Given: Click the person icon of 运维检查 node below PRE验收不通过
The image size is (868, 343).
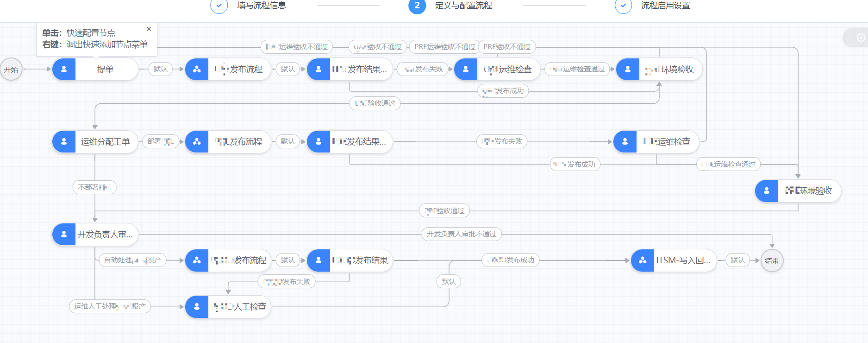Looking at the screenshot, I should click(466, 69).
